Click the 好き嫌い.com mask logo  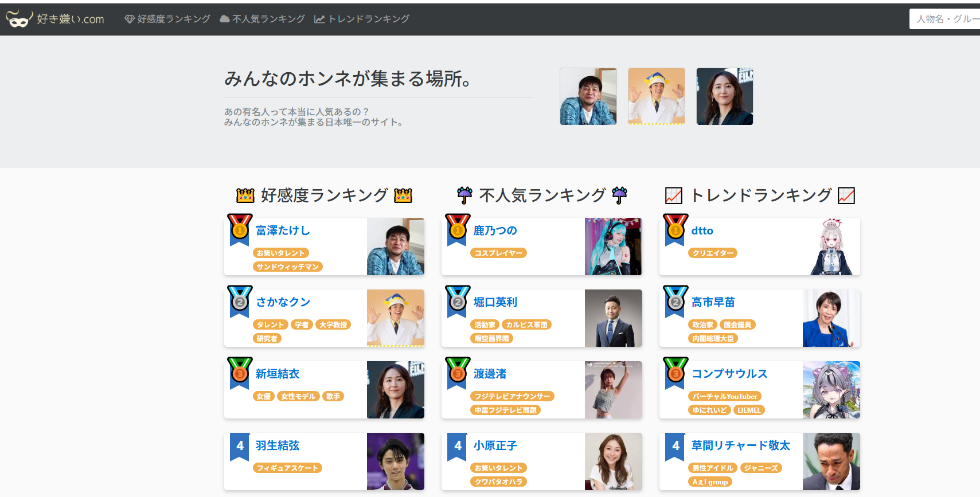click(17, 19)
